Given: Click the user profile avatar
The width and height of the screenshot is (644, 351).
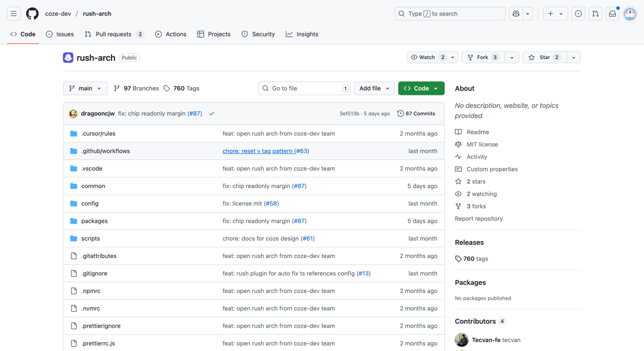Looking at the screenshot, I should 630,14.
